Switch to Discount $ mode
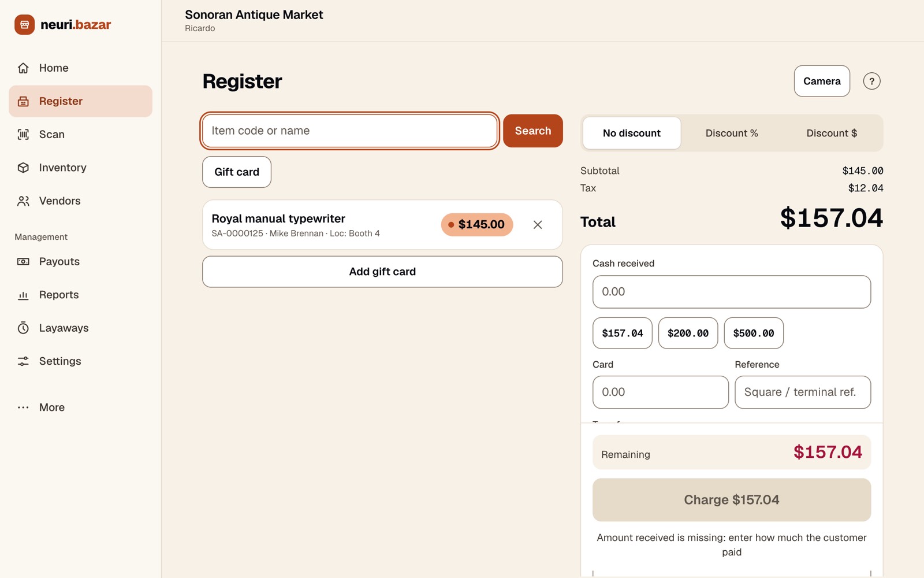The height and width of the screenshot is (578, 924). 832,133
